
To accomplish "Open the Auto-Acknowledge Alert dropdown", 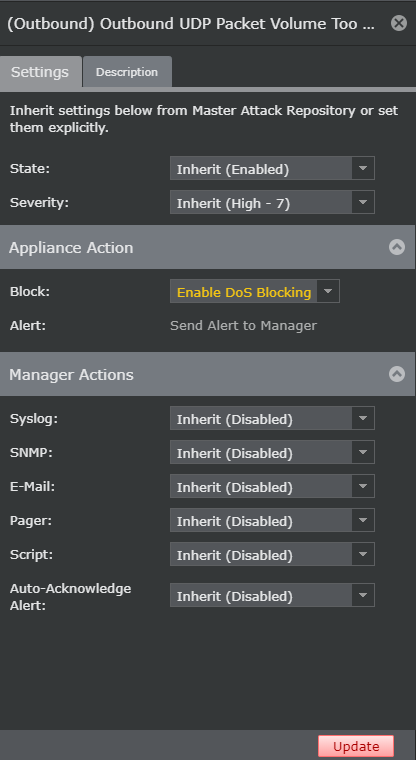I will point(272,595).
